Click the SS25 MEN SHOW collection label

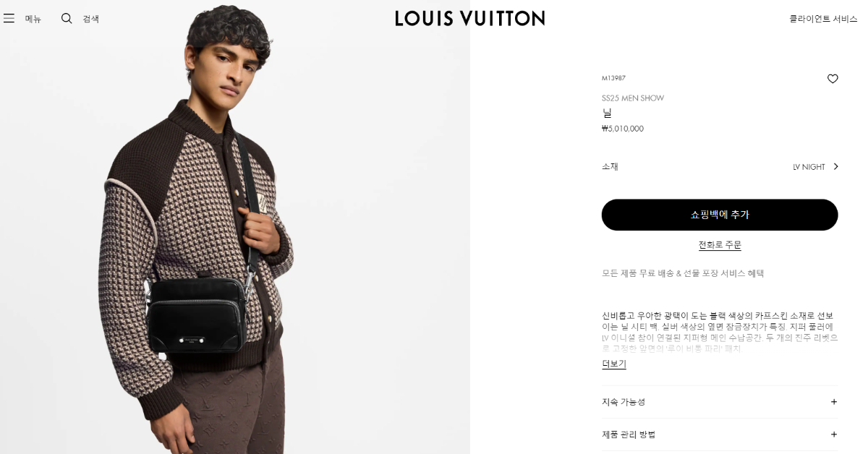coord(633,98)
